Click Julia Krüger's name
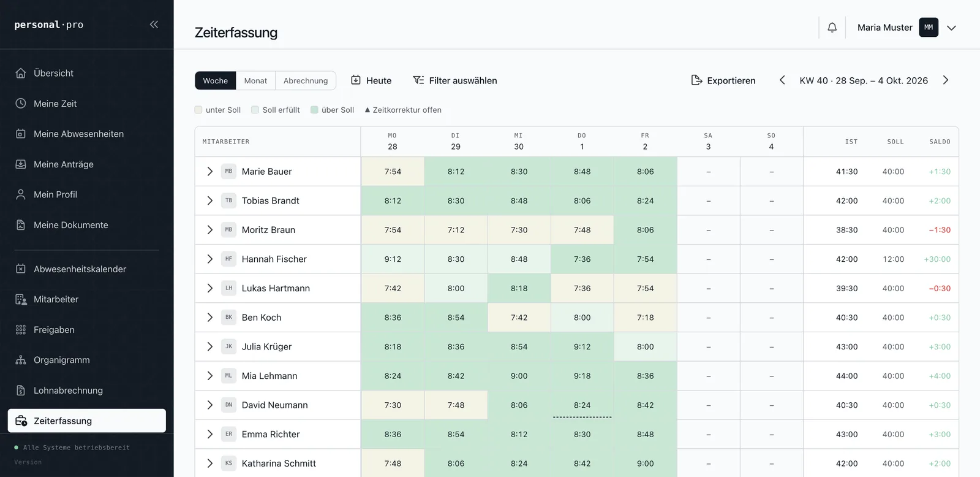Image resolution: width=980 pixels, height=477 pixels. (266, 347)
